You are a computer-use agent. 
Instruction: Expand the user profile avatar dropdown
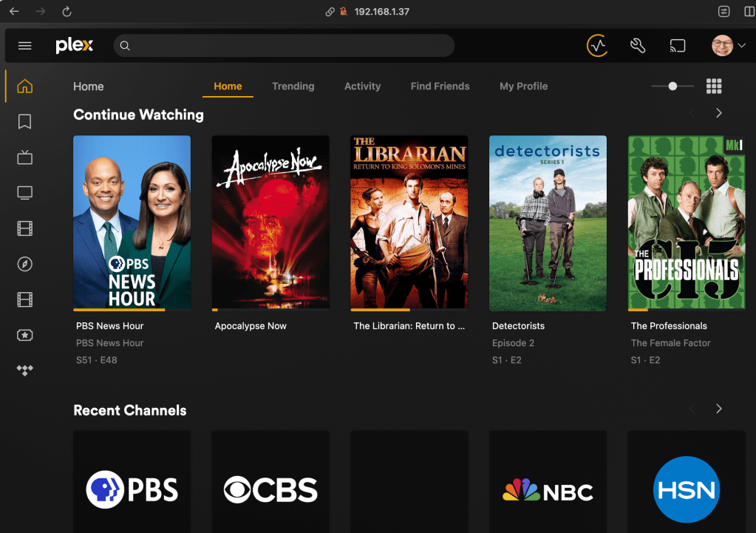(728, 46)
